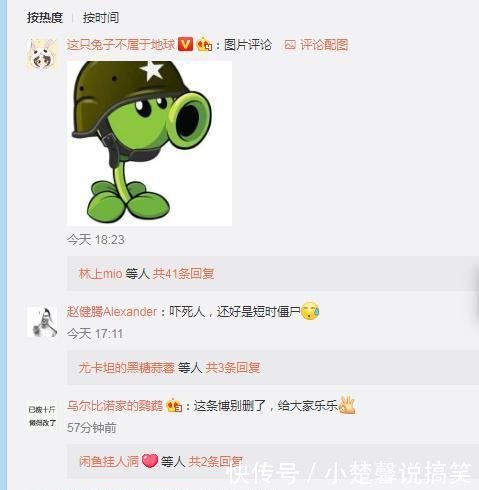This screenshot has width=479, height=490.
Task: Click the member crown badge beside first username
Action: click(x=204, y=44)
